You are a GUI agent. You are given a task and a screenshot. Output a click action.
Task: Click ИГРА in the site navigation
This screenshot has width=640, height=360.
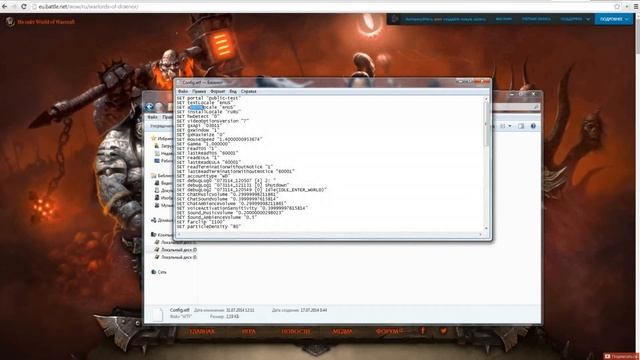click(249, 331)
